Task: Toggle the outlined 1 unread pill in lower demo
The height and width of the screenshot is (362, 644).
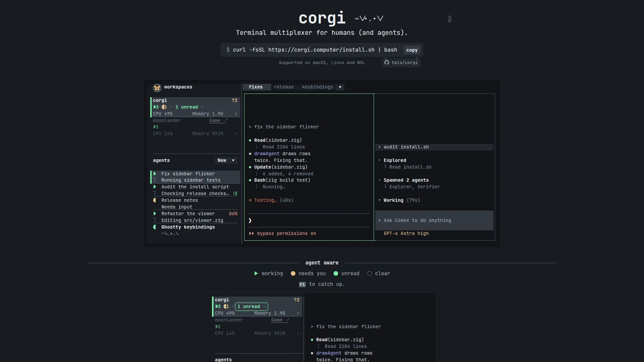Action: [x=252, y=306]
